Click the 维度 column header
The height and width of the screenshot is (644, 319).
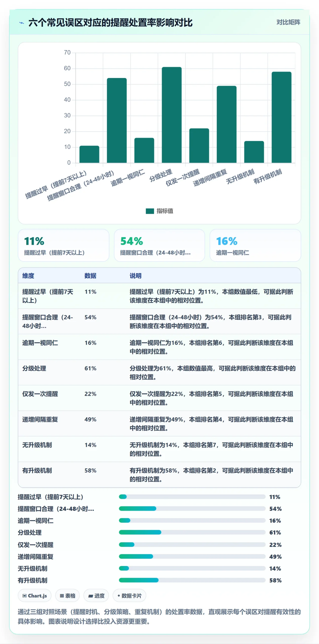tap(28, 276)
